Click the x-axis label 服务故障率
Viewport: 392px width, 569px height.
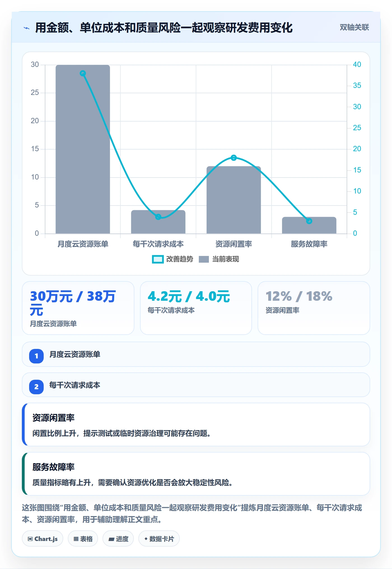(x=309, y=244)
